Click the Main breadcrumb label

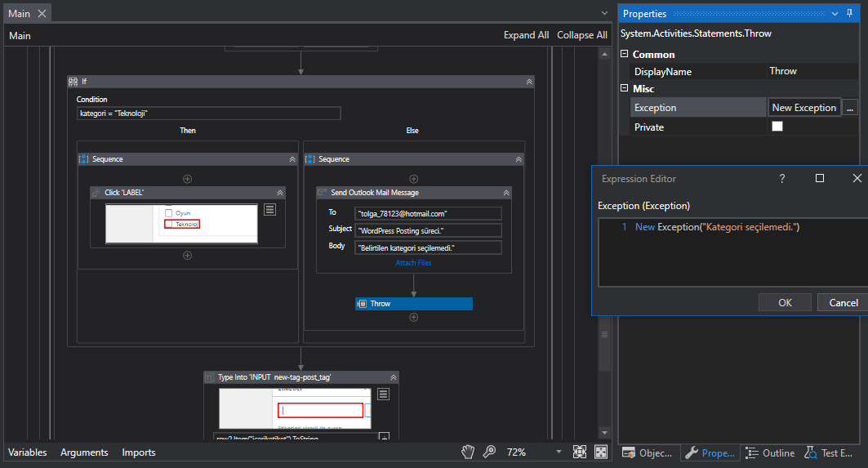pos(20,35)
